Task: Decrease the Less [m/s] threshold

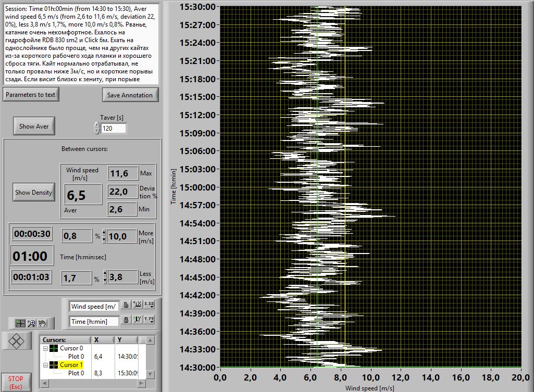Action: (x=105, y=281)
